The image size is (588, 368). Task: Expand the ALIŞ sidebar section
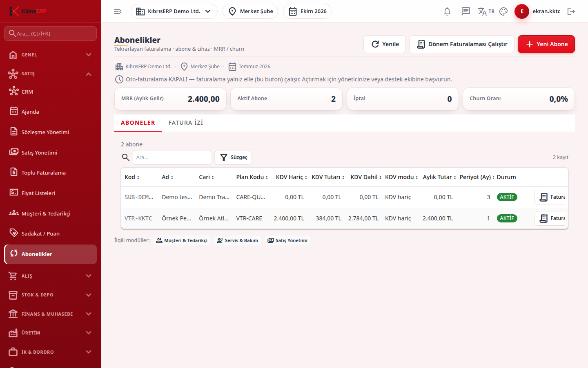[x=51, y=276]
